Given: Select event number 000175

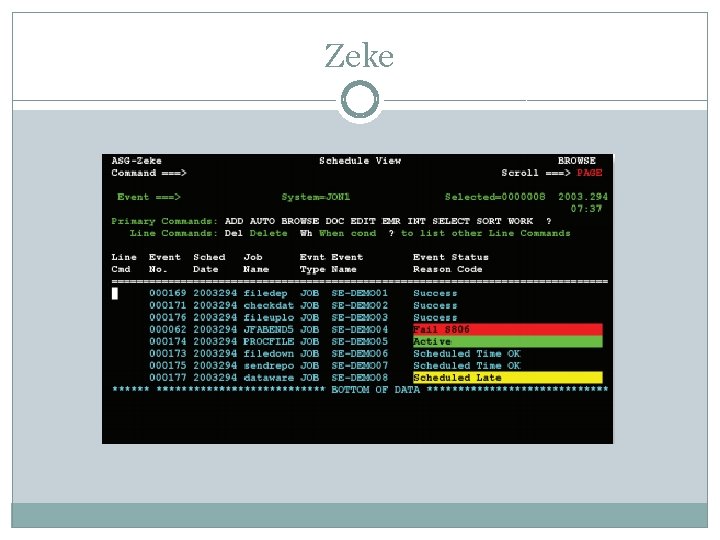Looking at the screenshot, I should tap(168, 366).
